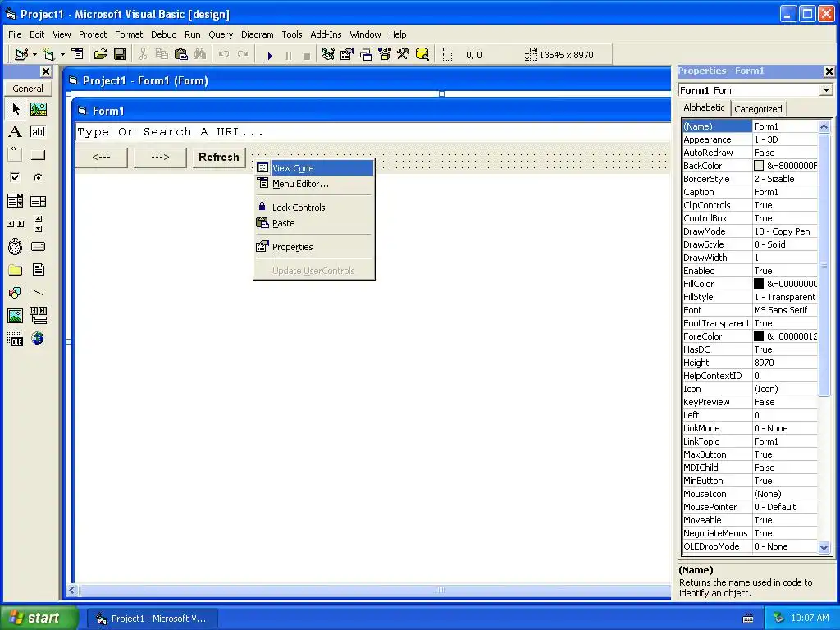Open the Add-Ins menu
This screenshot has height=630, width=840.
pos(326,34)
